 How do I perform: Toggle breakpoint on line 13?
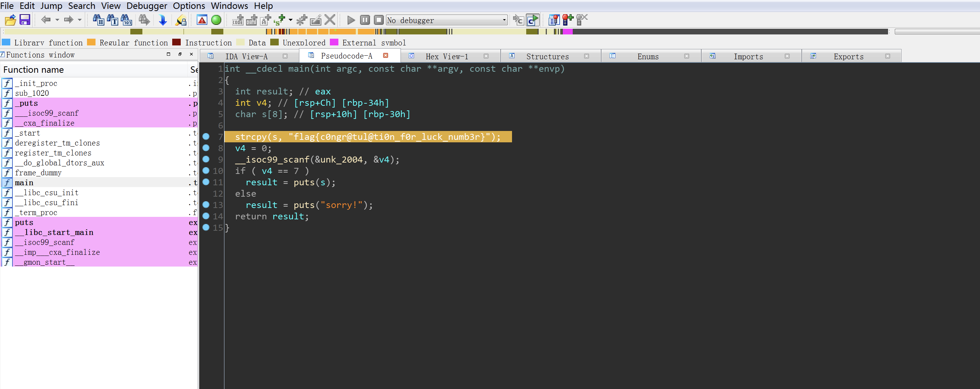pos(207,205)
